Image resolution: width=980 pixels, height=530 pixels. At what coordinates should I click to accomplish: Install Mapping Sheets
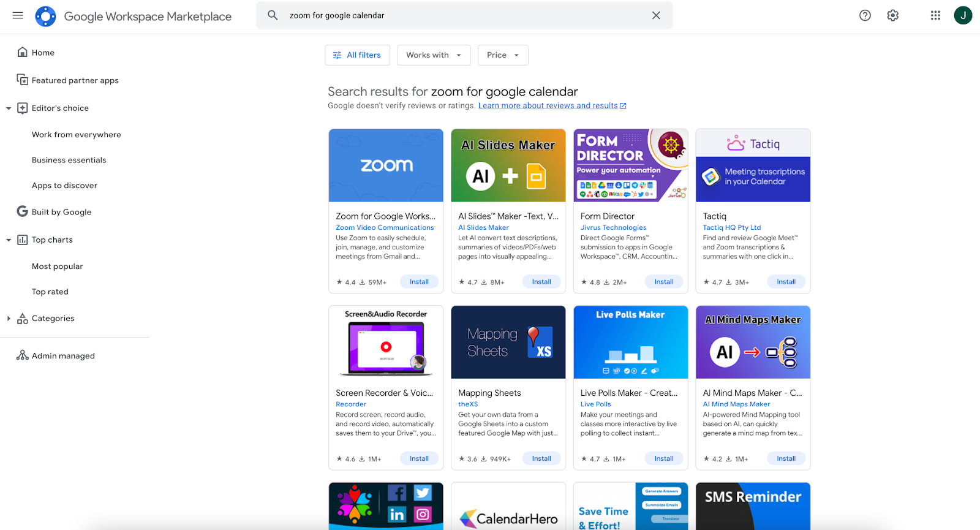tap(541, 458)
